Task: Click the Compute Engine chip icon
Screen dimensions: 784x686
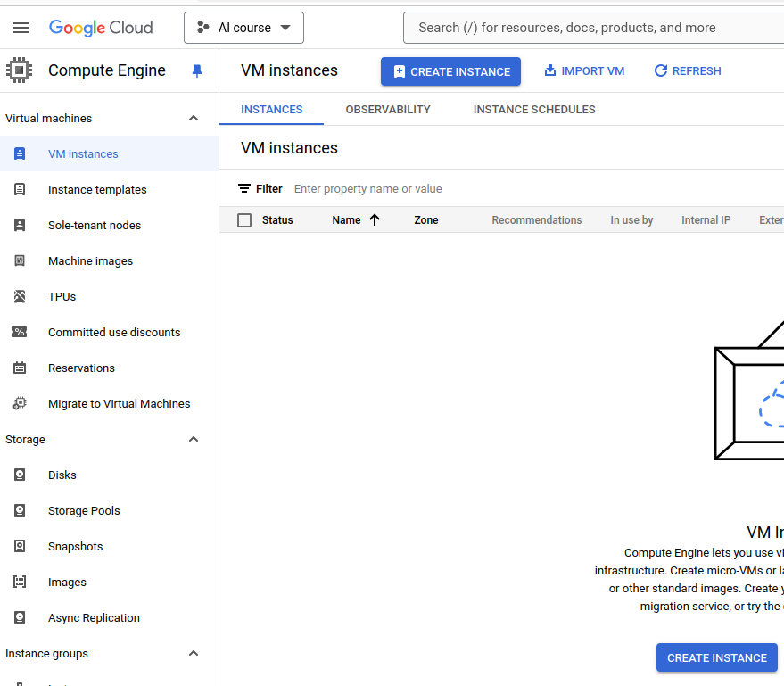Action: (19, 70)
